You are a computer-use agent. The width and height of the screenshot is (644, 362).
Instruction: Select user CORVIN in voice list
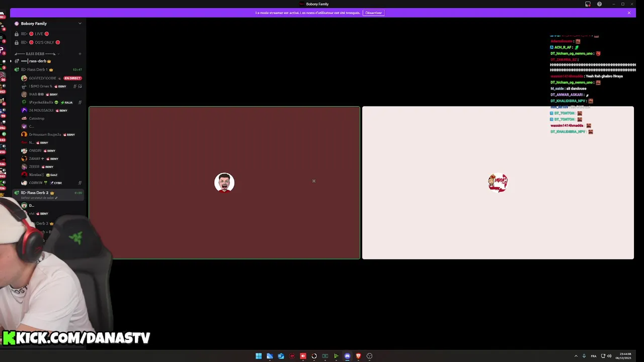pos(51,183)
